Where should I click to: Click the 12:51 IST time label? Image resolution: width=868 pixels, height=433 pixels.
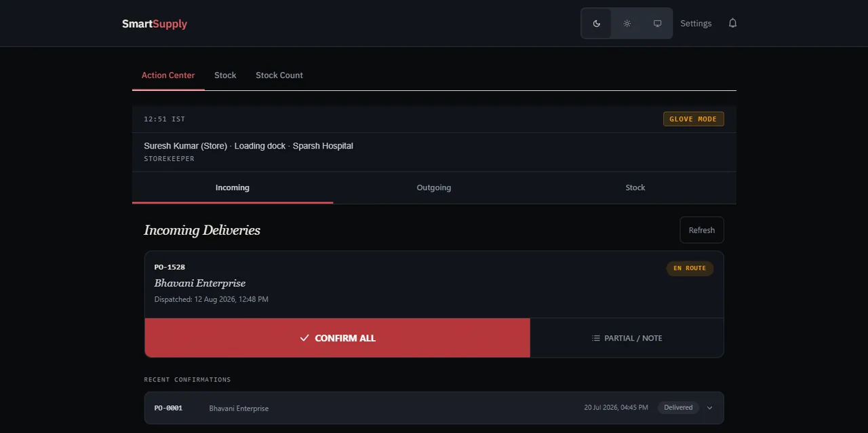(164, 119)
